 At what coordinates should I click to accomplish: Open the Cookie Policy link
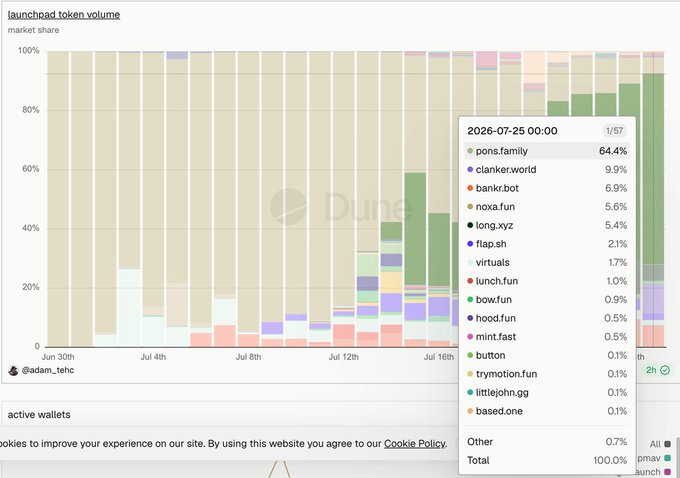(x=415, y=443)
